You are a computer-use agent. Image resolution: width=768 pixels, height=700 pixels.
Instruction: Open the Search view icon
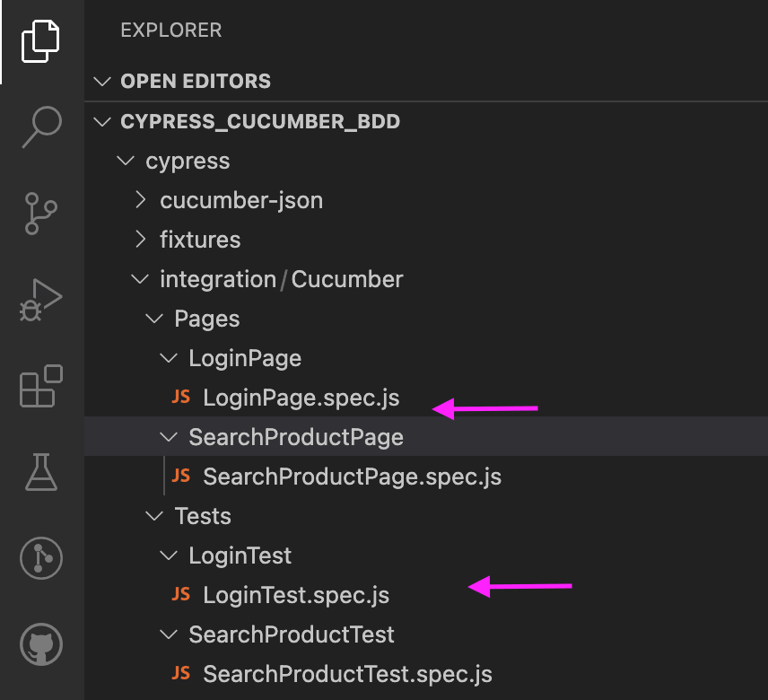click(x=41, y=126)
